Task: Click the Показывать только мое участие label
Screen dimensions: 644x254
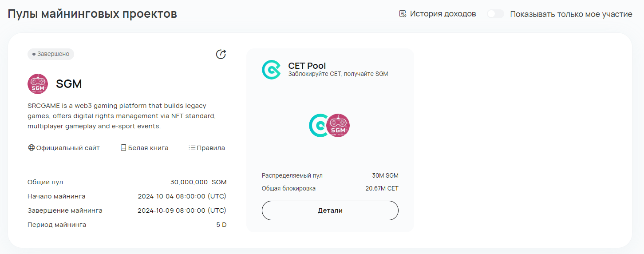Action: 571,14
